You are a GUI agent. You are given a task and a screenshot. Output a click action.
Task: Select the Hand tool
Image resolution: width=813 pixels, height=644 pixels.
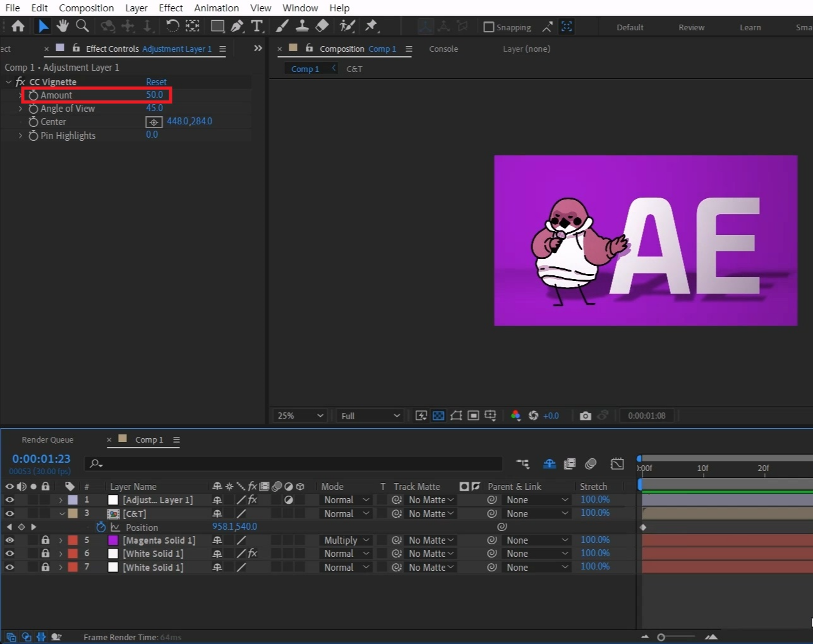(63, 26)
